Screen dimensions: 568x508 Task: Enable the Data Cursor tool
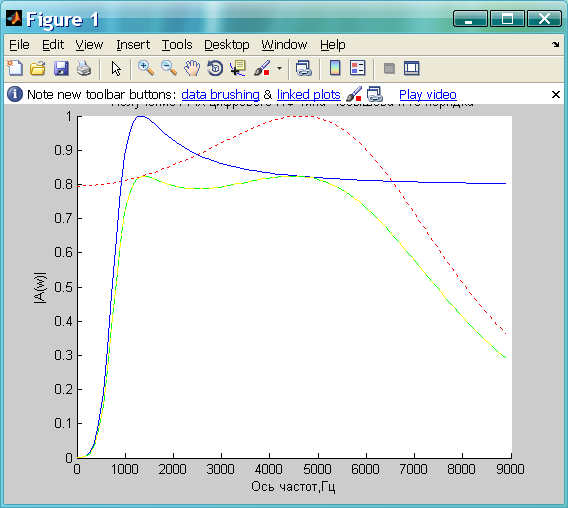[238, 68]
